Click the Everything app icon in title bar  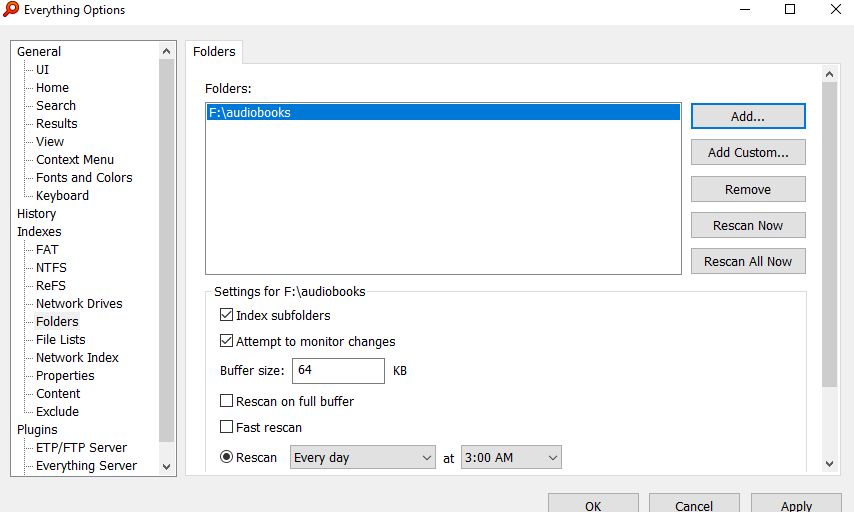[11, 9]
